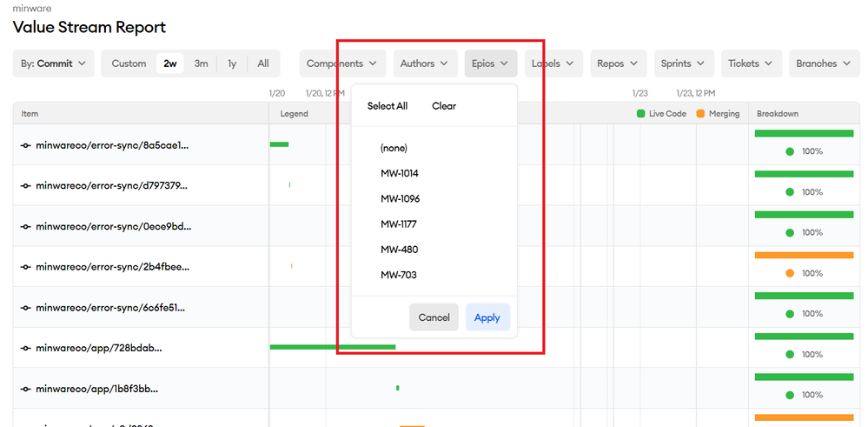
Task: Open item minwareco/app/1b8f3bb
Action: point(97,389)
